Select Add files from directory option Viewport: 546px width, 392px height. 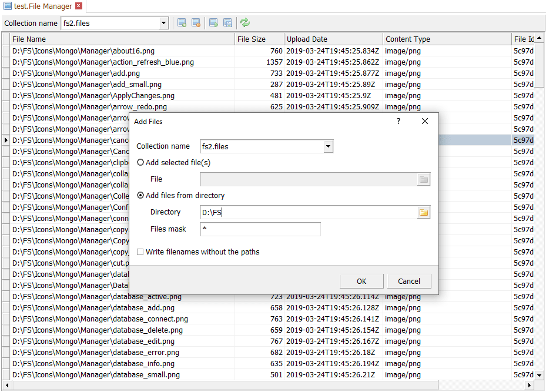pos(140,195)
